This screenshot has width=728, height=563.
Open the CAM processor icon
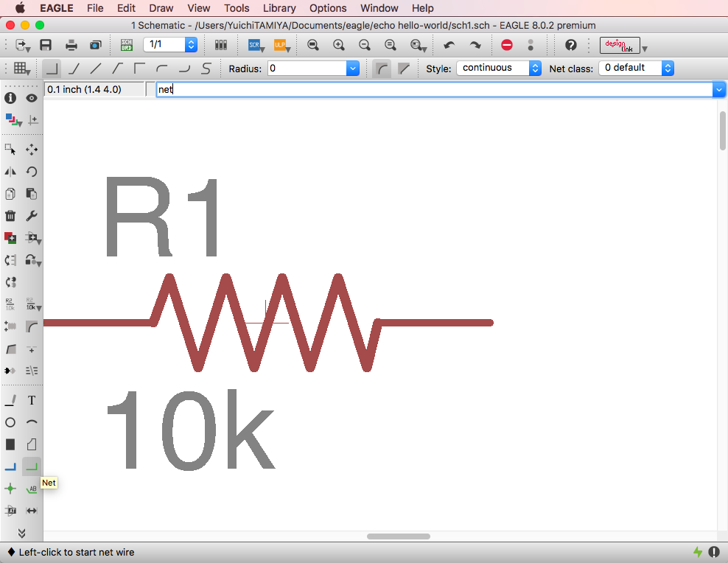point(96,45)
